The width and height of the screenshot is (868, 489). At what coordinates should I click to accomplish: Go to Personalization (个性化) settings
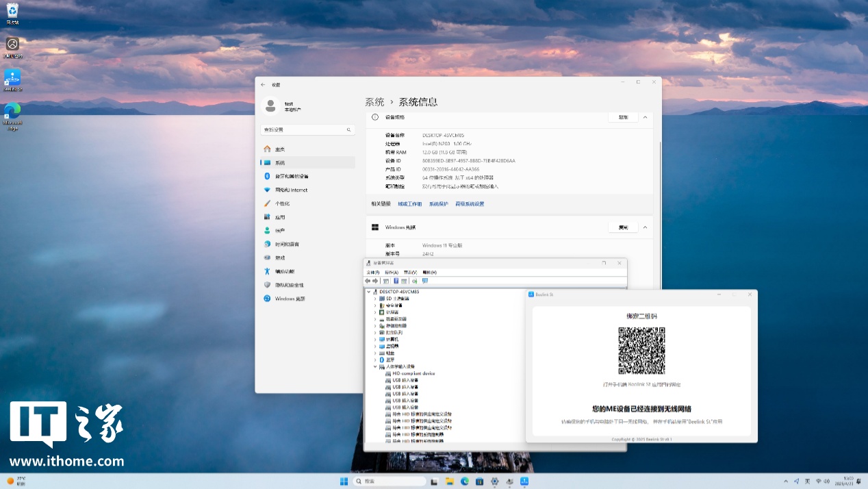coord(282,203)
